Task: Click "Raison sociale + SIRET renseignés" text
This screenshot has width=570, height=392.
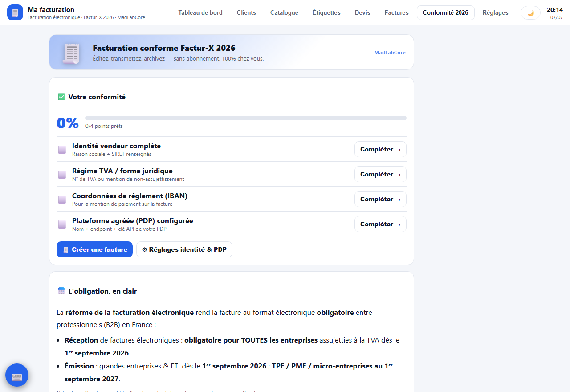Action: [112, 154]
